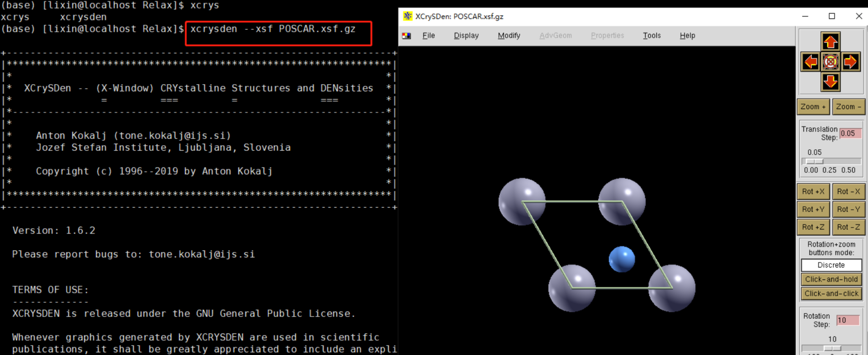Select Discrete rotation mode
This screenshot has width=868, height=355.
click(831, 265)
